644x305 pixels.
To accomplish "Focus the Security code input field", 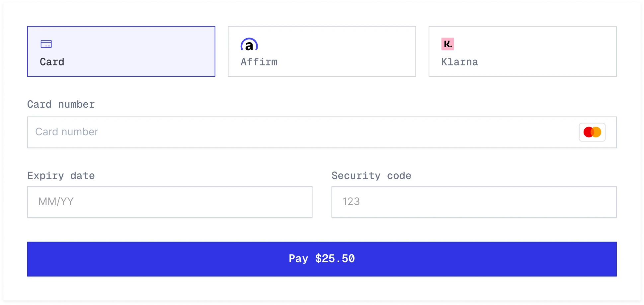I will click(474, 202).
